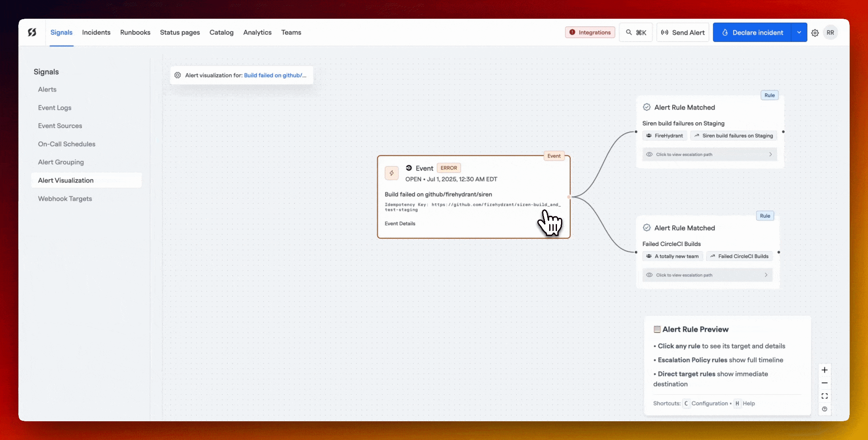Click the Failed CircleCI Builds chip
Viewport: 868px width, 440px height.
tap(739, 256)
